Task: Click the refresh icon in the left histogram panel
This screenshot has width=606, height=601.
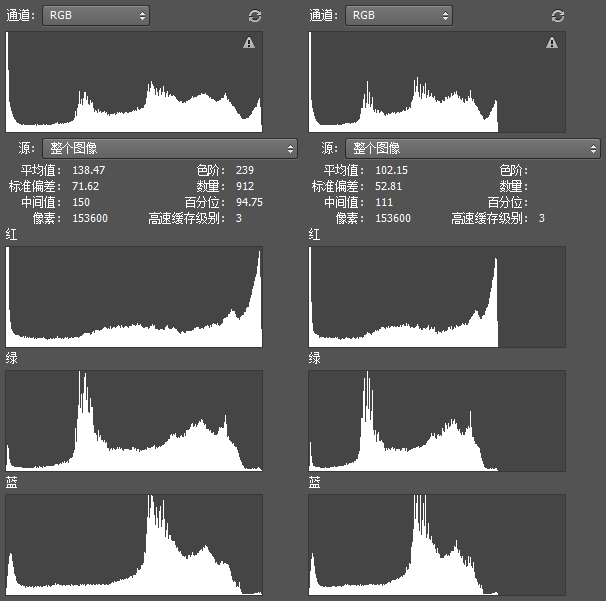Action: [x=255, y=16]
